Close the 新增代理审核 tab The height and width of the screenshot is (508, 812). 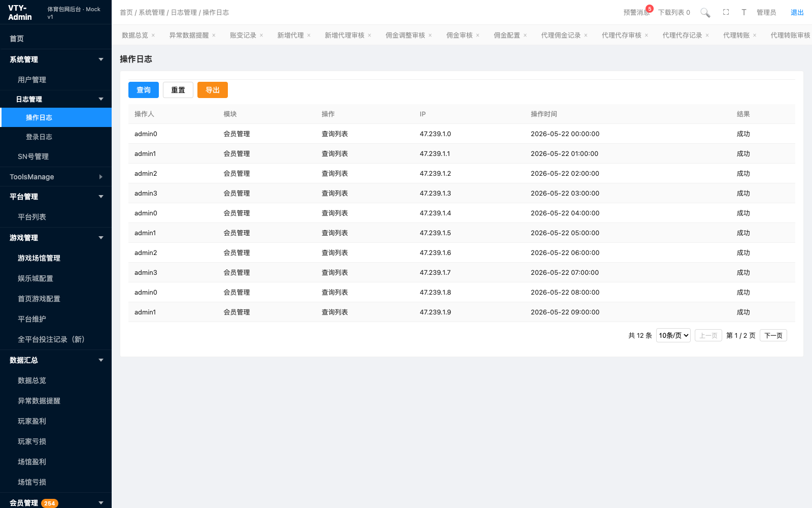[369, 36]
